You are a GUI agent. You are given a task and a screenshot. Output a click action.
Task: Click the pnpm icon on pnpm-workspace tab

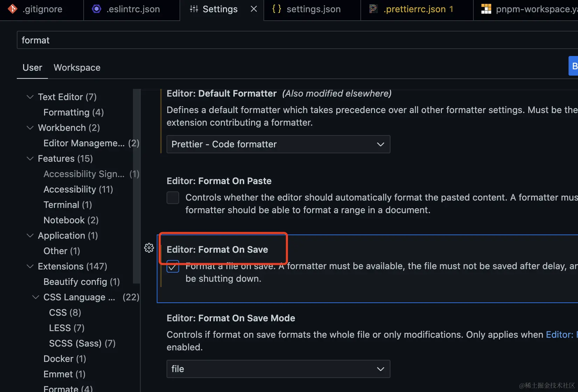click(486, 9)
